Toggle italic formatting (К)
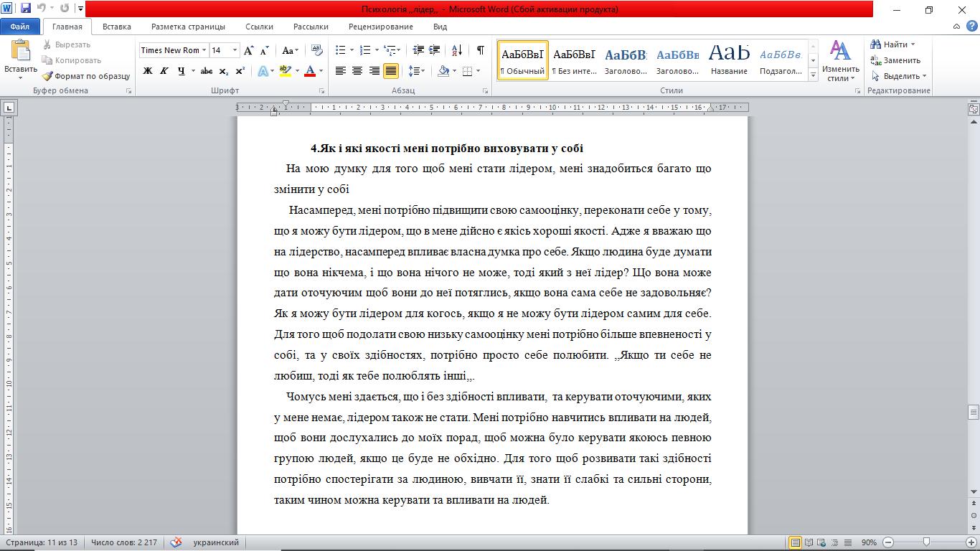Viewport: 980px width, 551px height. tap(164, 71)
